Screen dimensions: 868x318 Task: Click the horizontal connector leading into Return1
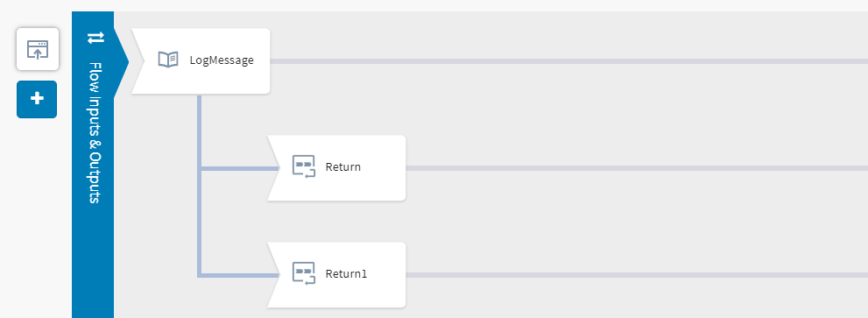pyautogui.click(x=241, y=275)
